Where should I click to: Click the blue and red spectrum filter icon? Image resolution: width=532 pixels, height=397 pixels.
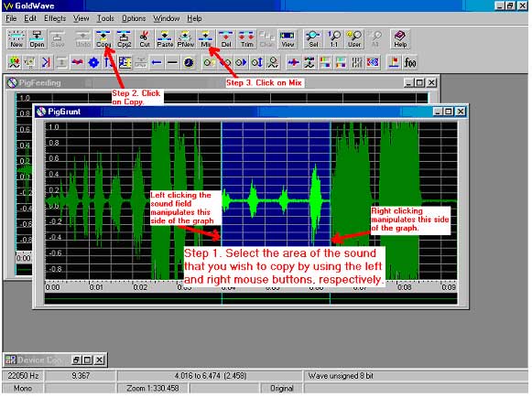coord(373,62)
